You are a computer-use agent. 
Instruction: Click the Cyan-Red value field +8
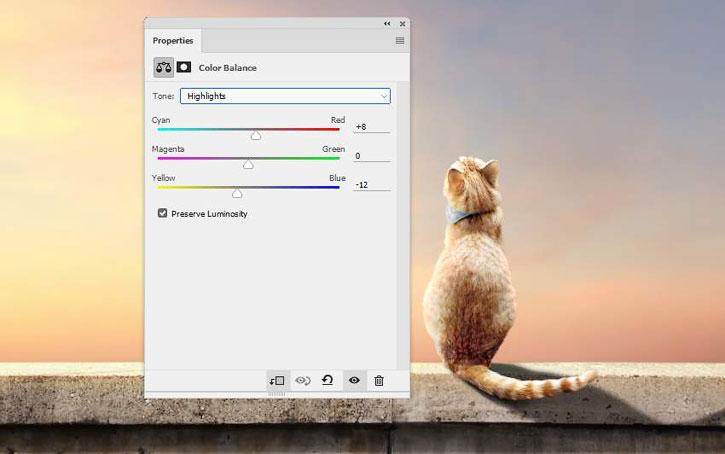tap(372, 127)
